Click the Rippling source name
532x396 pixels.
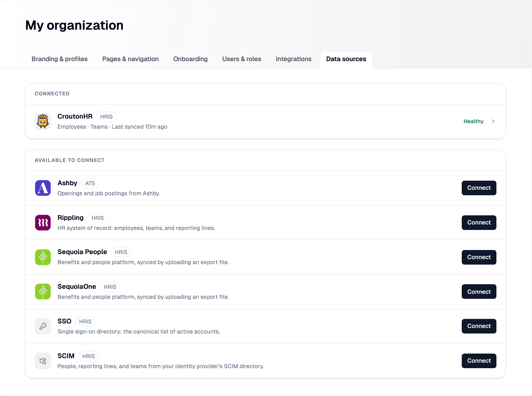tap(70, 217)
